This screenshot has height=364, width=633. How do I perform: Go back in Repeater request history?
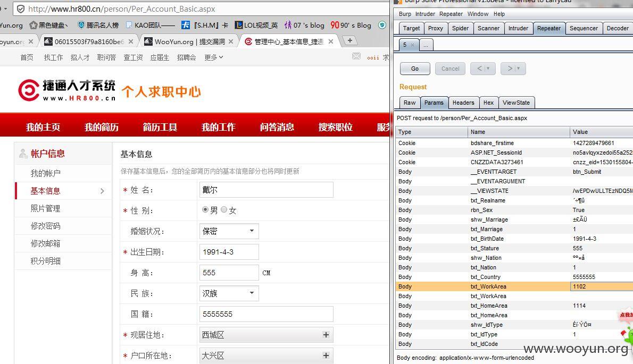click(x=483, y=69)
